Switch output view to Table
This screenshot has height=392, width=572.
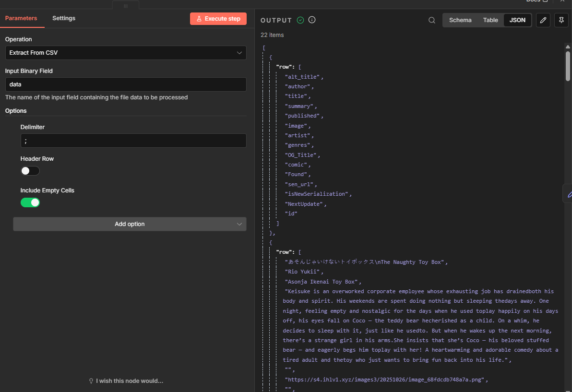coord(490,20)
